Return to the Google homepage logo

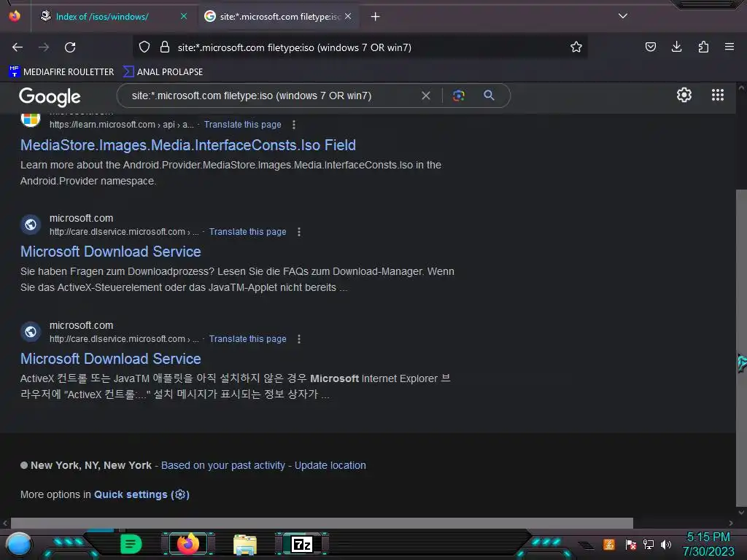coord(50,97)
